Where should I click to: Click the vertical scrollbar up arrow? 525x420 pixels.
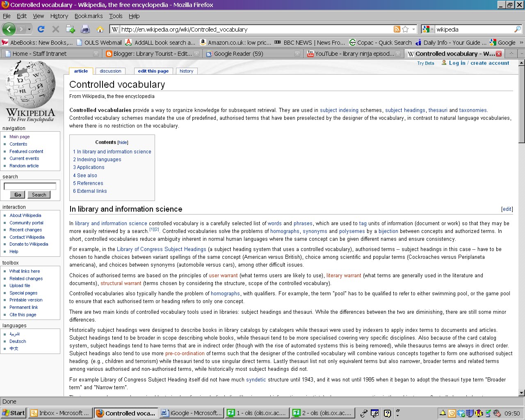pos(521,63)
